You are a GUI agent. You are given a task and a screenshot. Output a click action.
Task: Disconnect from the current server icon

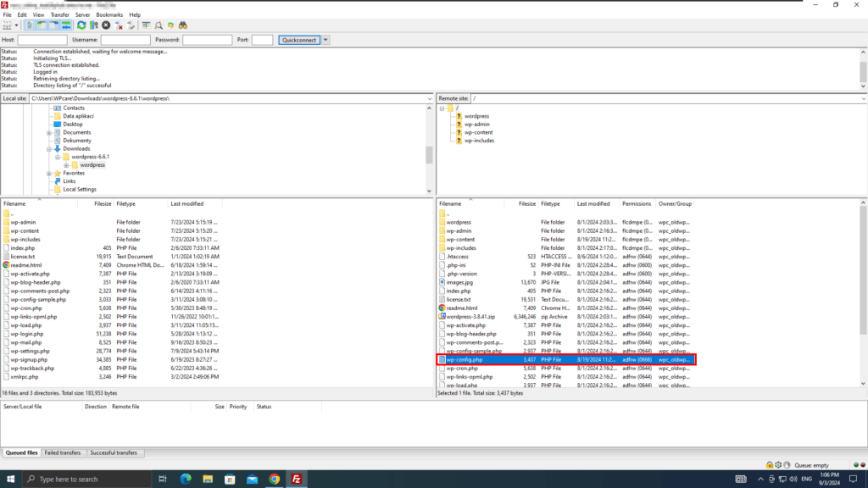pos(119,25)
